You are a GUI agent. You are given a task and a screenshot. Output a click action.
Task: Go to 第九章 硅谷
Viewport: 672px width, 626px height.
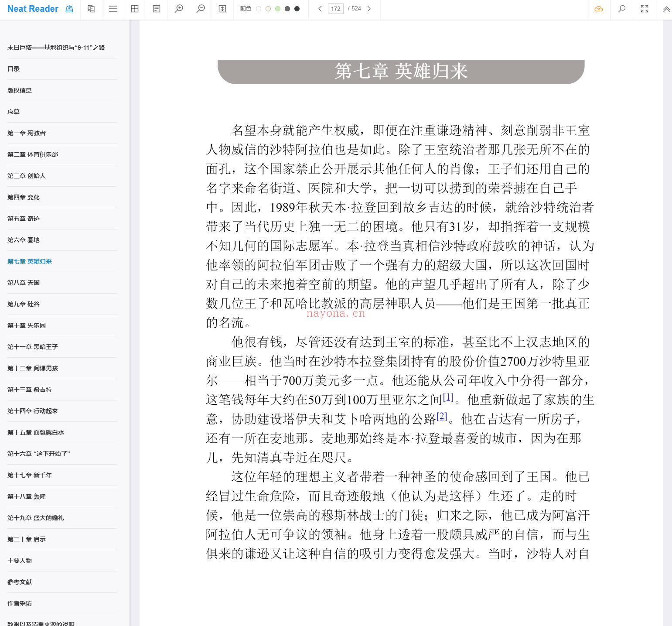point(24,304)
